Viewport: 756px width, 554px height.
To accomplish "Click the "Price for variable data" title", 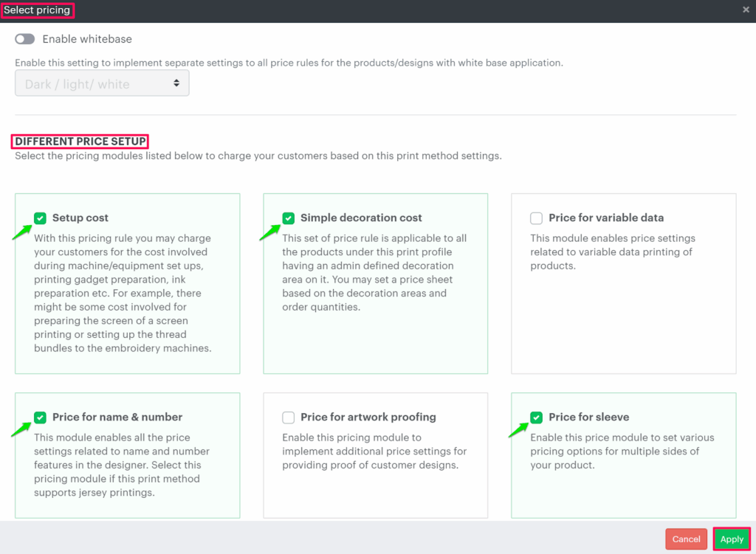I will pos(605,218).
